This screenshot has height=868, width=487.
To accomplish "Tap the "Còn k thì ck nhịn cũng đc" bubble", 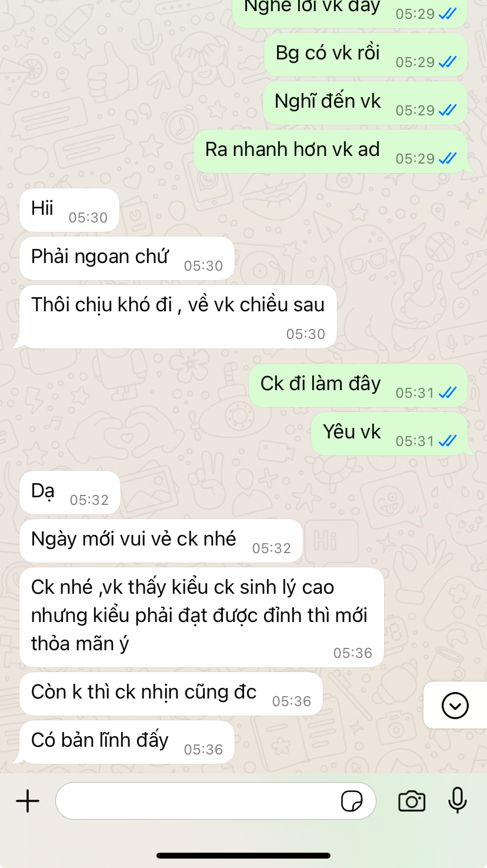I will [171, 694].
